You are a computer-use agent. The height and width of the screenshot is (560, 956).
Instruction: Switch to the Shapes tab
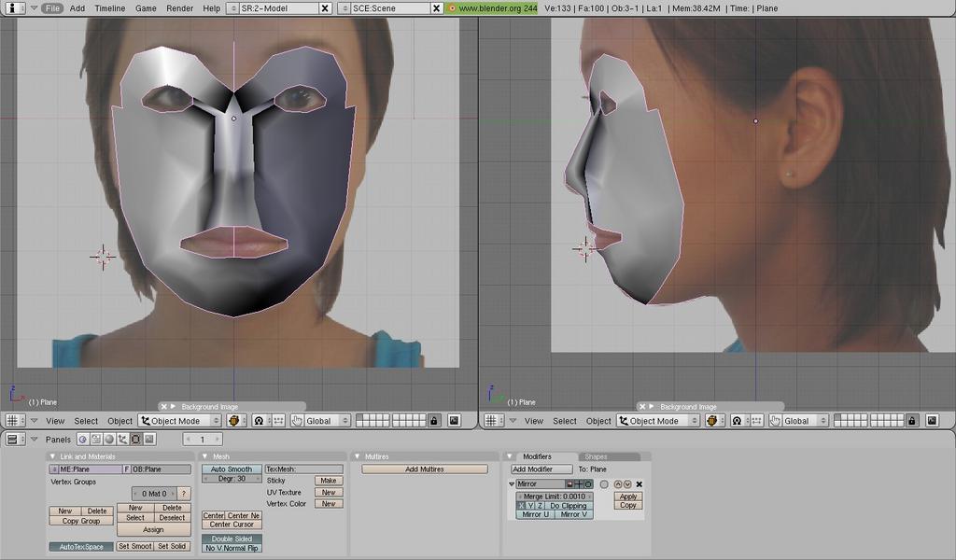(x=596, y=456)
